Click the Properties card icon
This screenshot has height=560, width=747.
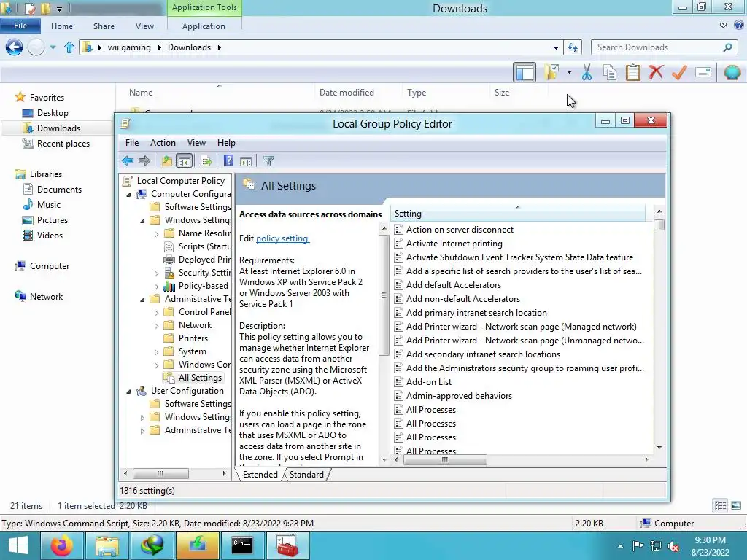(703, 72)
